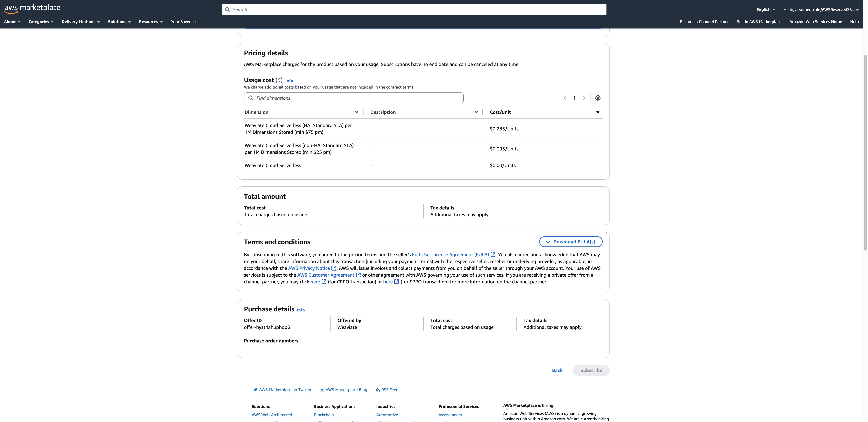This screenshot has height=422, width=868.
Task: Click the blog icon beside AWS Marketplace Blog
Action: (x=322, y=390)
